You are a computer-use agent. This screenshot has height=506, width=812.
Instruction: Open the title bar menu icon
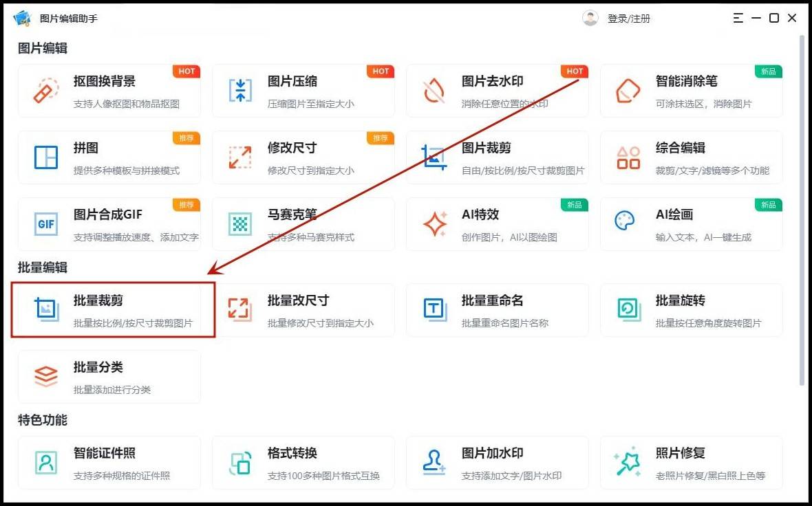(x=738, y=18)
